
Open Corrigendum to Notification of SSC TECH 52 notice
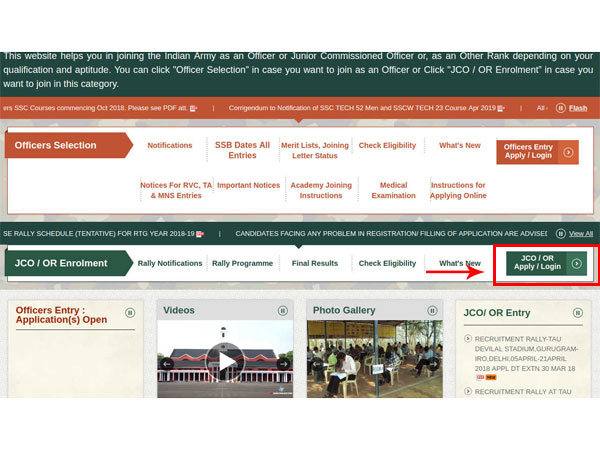(x=362, y=108)
